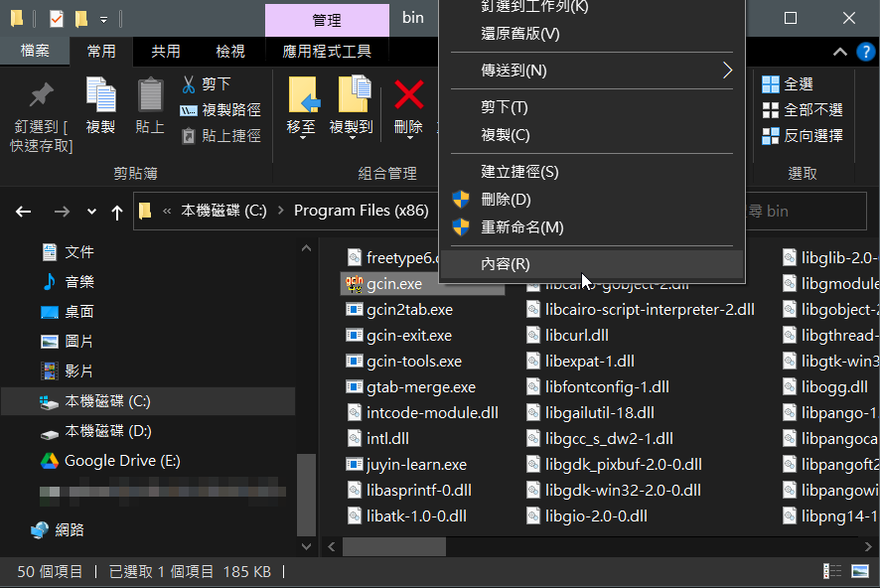
Task: Click the red Delete X icon
Action: point(408,95)
